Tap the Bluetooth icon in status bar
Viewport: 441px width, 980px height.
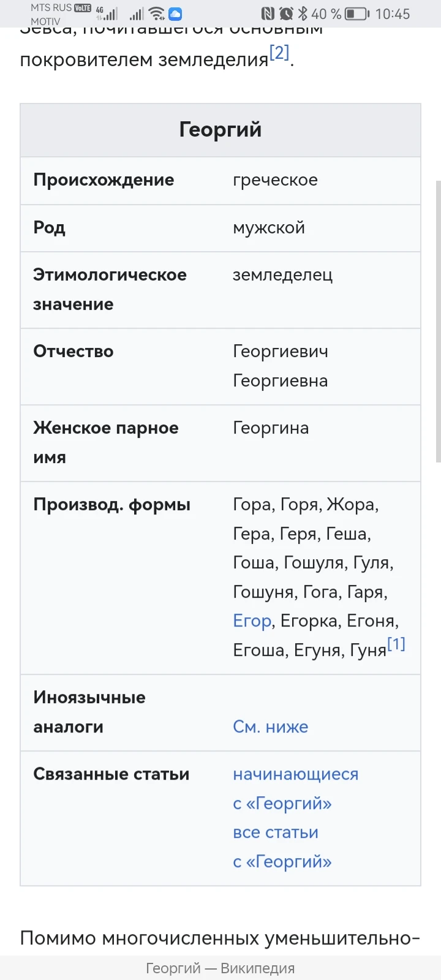pyautogui.click(x=303, y=13)
